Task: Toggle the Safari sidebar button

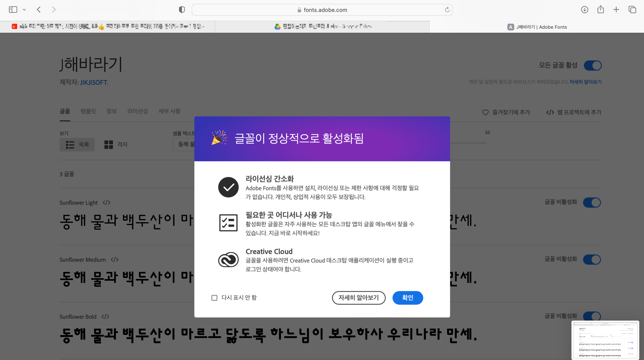Action: 13,10
